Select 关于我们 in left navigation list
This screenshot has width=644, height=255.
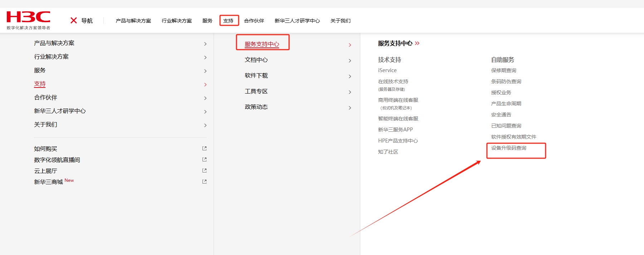tap(45, 125)
